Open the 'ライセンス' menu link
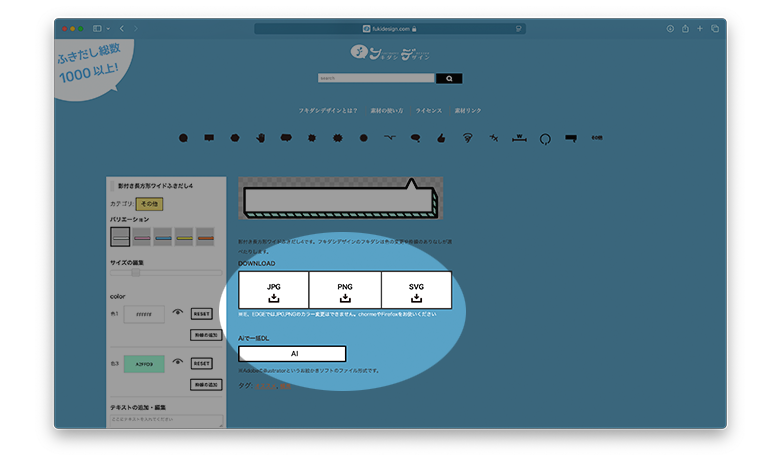The image size is (780, 455). [x=429, y=110]
